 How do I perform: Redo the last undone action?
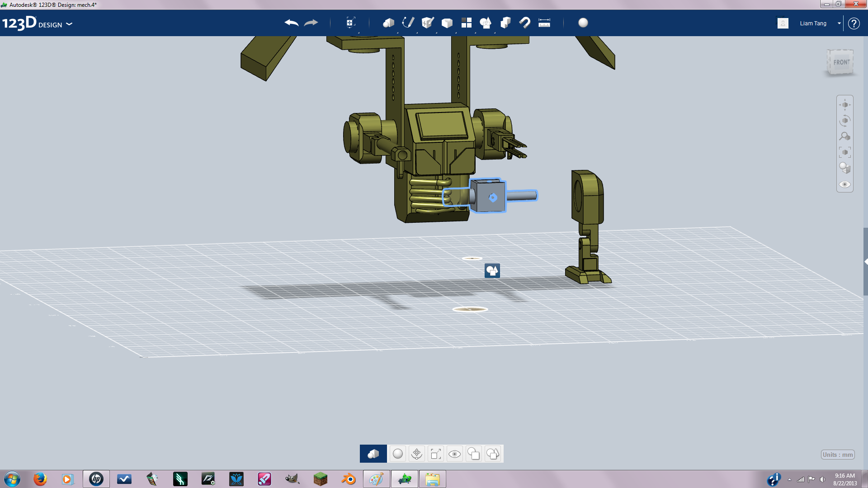(x=311, y=23)
